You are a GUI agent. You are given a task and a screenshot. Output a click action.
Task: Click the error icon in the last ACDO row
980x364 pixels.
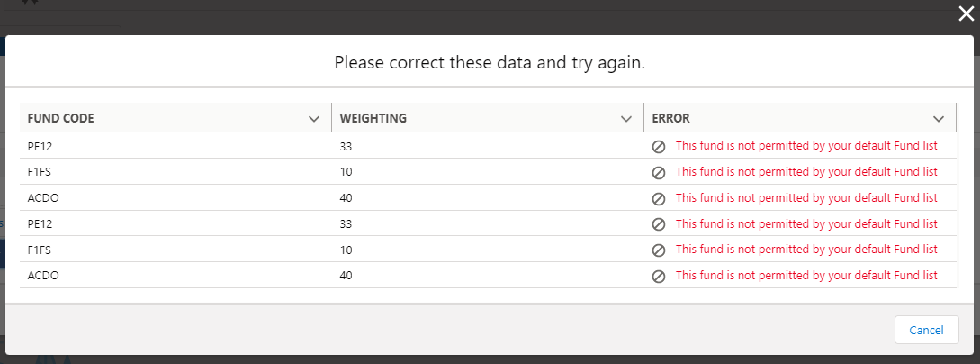click(659, 276)
